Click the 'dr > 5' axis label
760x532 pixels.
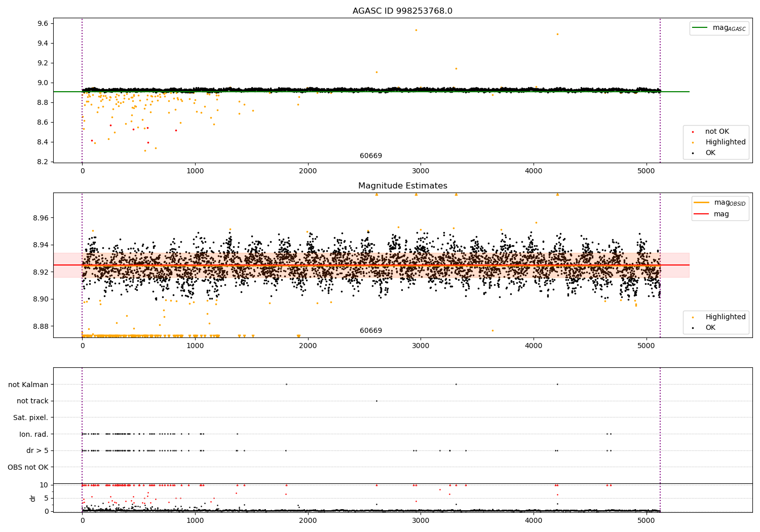point(37,451)
